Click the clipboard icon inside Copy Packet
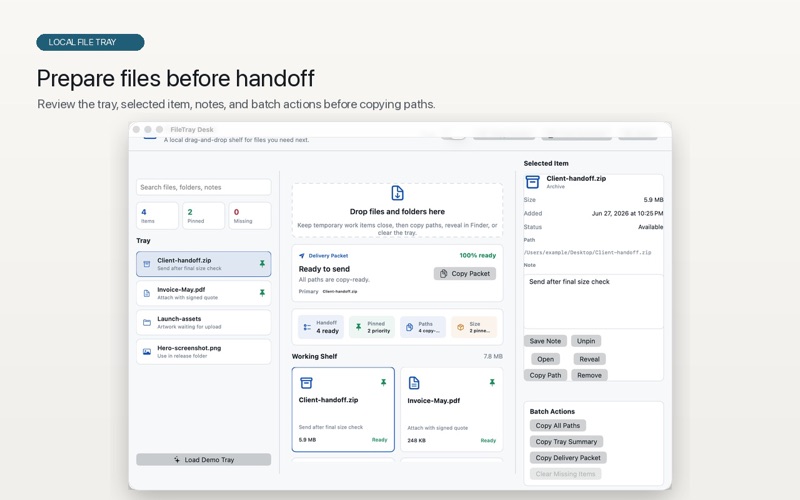This screenshot has width=800, height=500. (x=443, y=273)
